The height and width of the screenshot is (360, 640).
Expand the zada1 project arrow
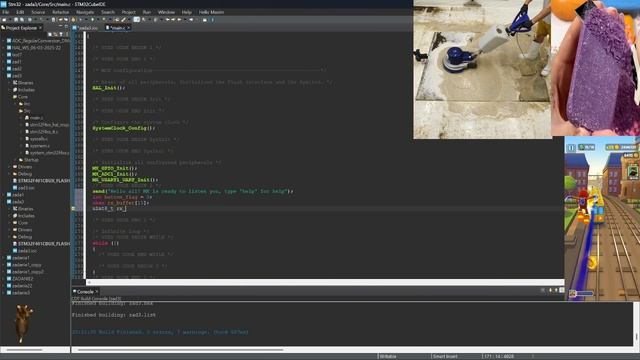point(4,195)
